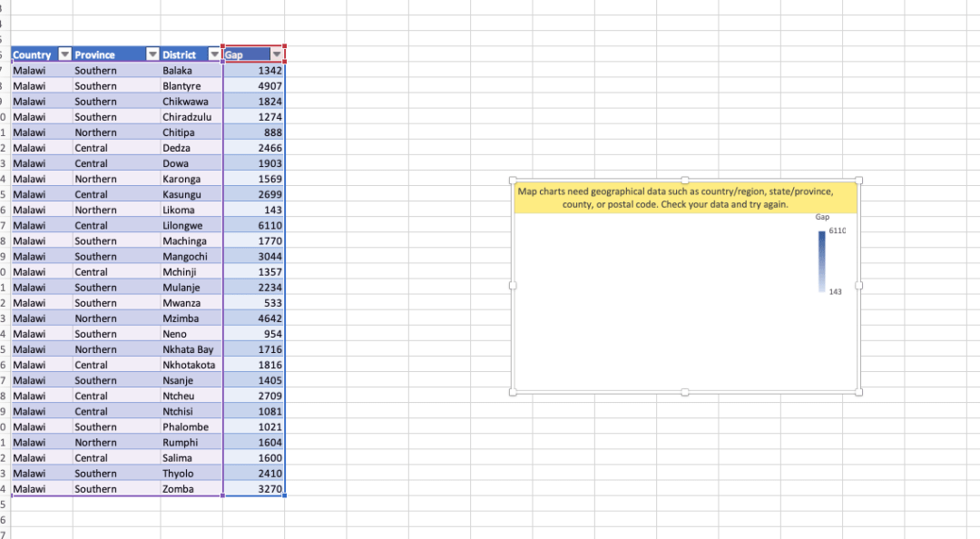
Task: Open the Gap column filter dropdown
Action: click(277, 54)
